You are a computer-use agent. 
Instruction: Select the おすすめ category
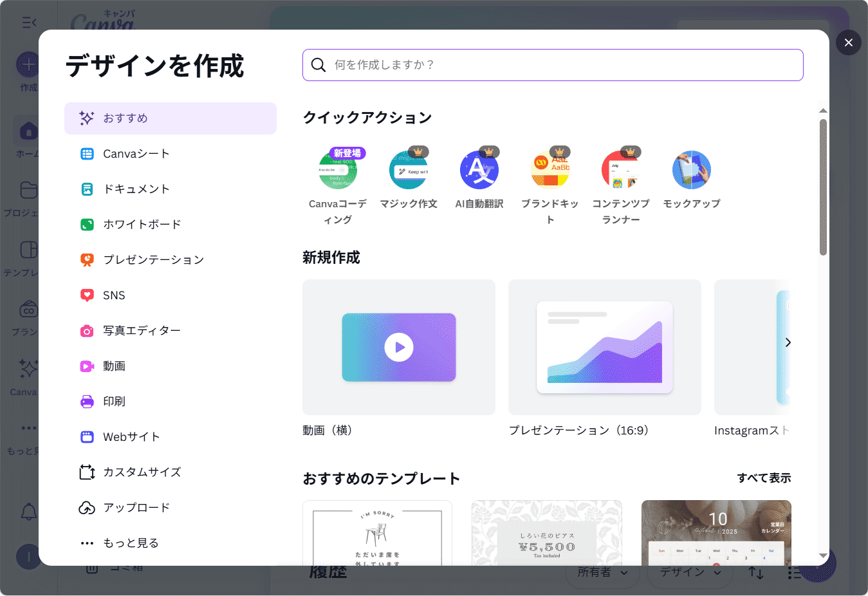tap(171, 118)
